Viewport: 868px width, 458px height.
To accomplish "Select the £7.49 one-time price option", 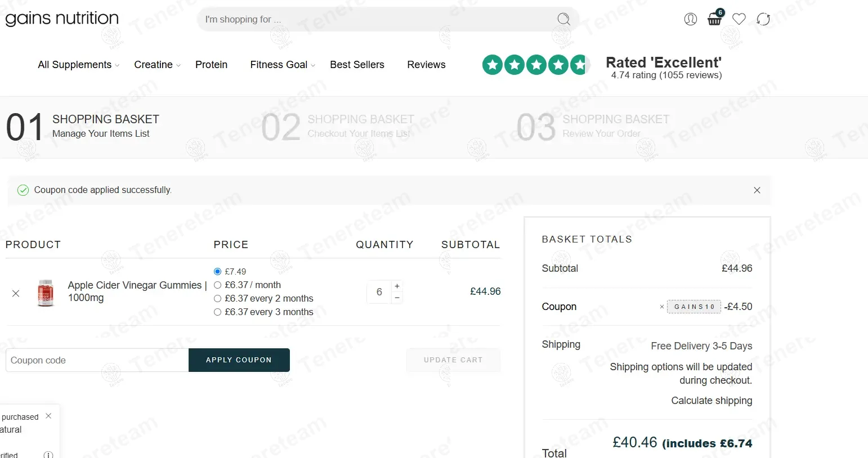I will [217, 271].
